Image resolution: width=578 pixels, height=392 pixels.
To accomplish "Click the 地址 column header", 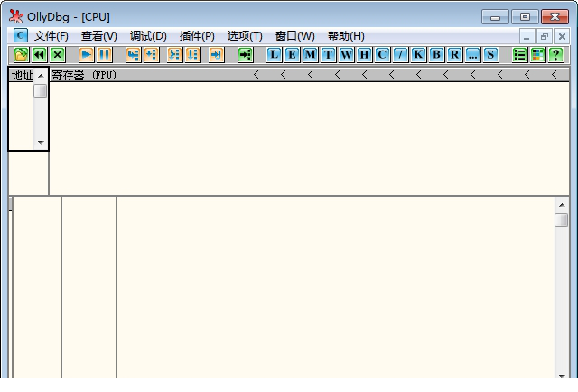I will pos(21,75).
